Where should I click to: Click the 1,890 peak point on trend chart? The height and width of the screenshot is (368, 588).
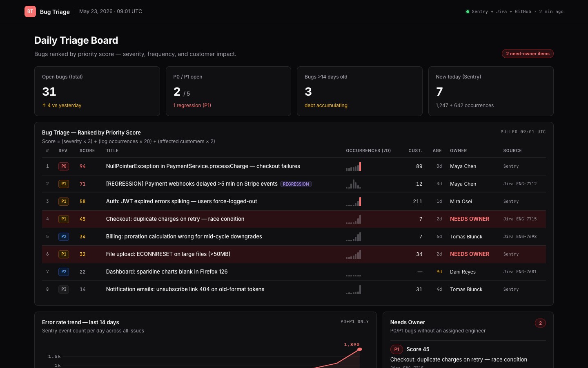pos(359,349)
